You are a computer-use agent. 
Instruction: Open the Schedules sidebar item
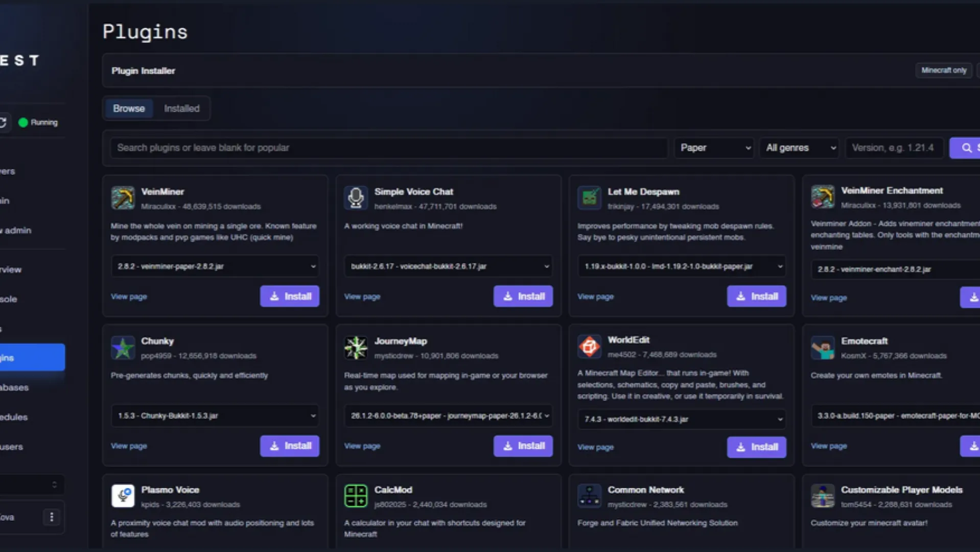click(x=14, y=417)
